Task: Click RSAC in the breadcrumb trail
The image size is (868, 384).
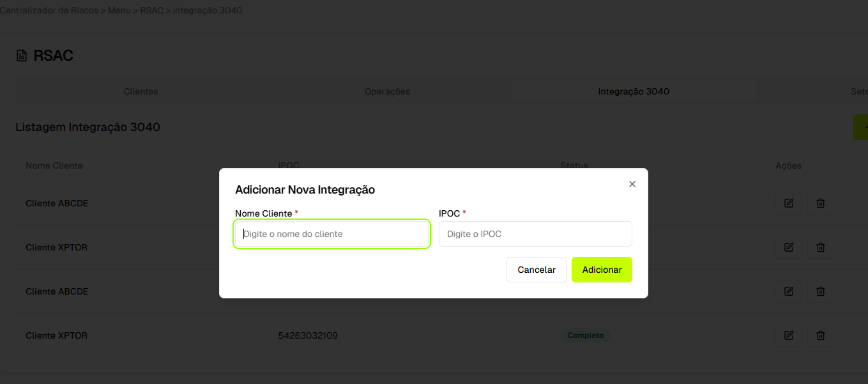Action: [152, 11]
